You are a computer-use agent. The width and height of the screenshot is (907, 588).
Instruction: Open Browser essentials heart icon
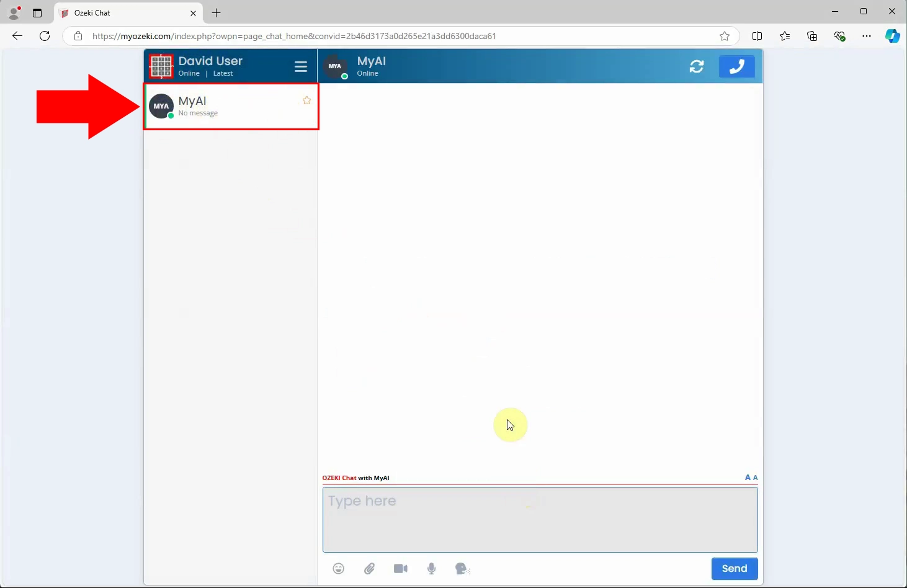click(840, 36)
